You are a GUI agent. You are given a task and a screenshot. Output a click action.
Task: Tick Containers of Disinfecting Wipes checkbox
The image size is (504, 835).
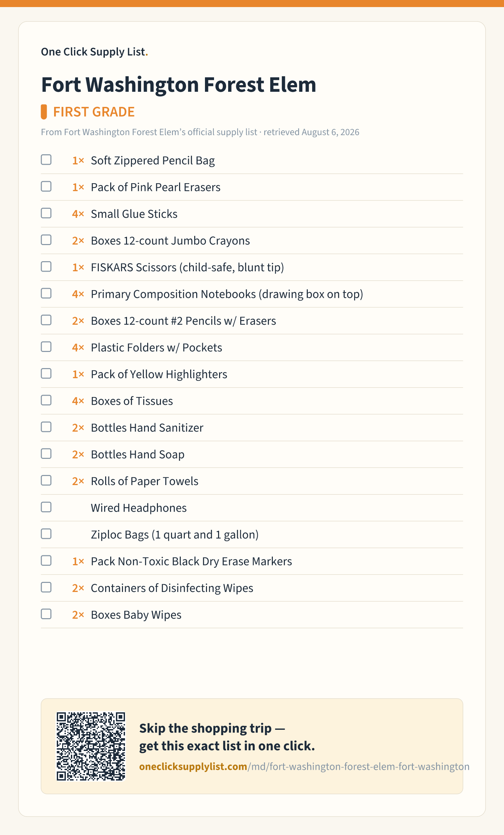coord(46,588)
